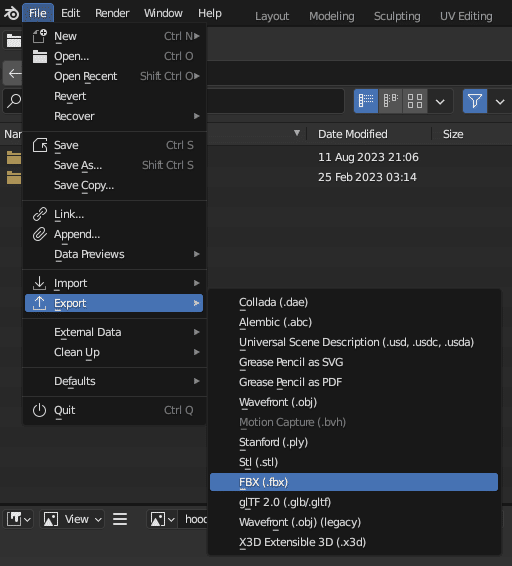Export as Alembic (.abc)
This screenshot has width=512, height=566.
354,322
